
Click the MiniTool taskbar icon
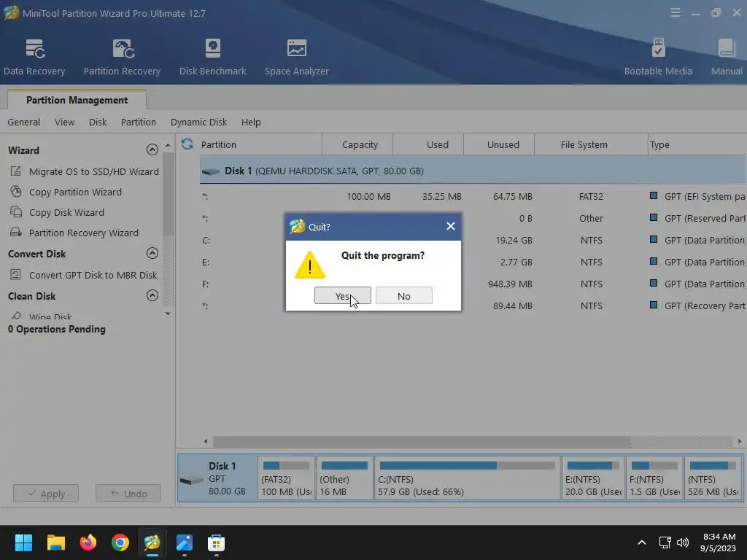152,542
